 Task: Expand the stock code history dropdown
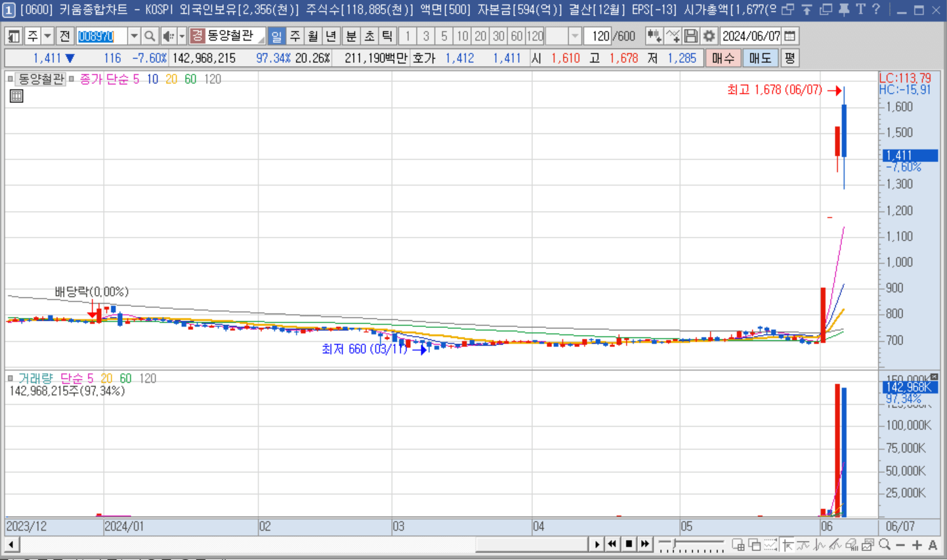(134, 36)
